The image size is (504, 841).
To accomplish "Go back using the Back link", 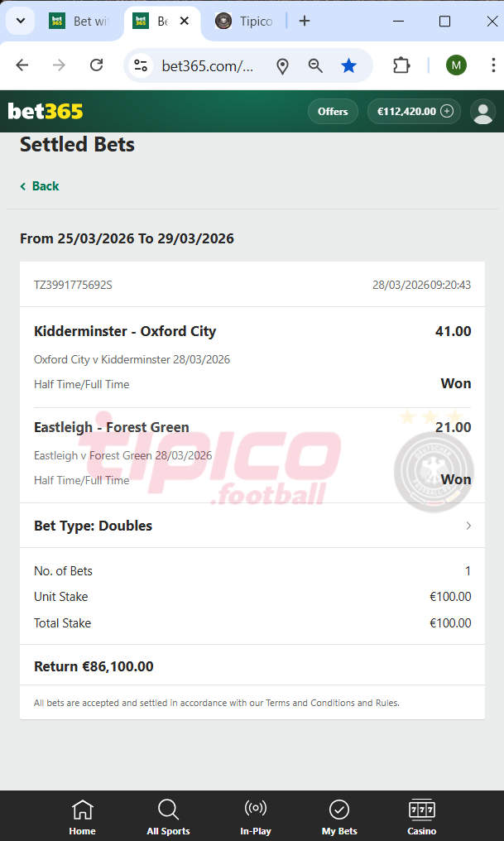I will click(39, 186).
